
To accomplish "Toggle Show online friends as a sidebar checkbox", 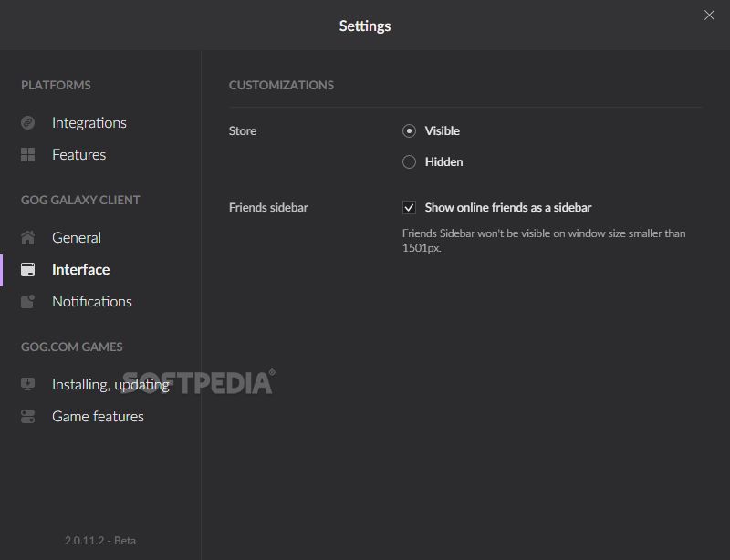I will pyautogui.click(x=409, y=207).
